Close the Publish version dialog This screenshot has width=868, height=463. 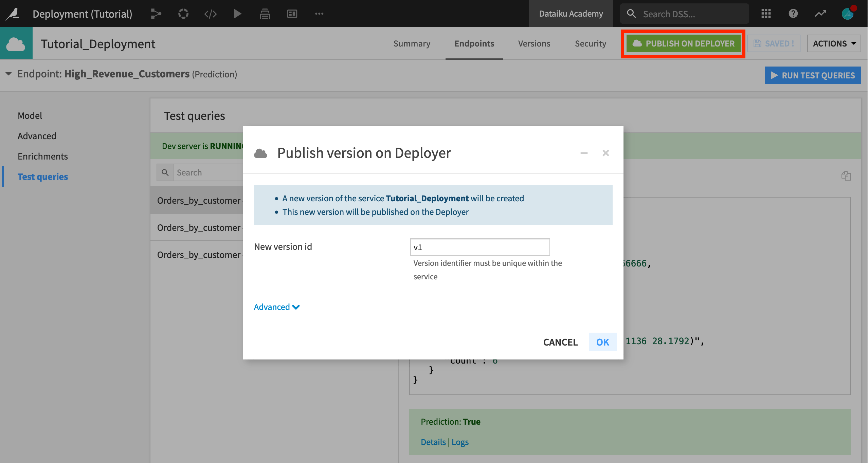click(606, 153)
